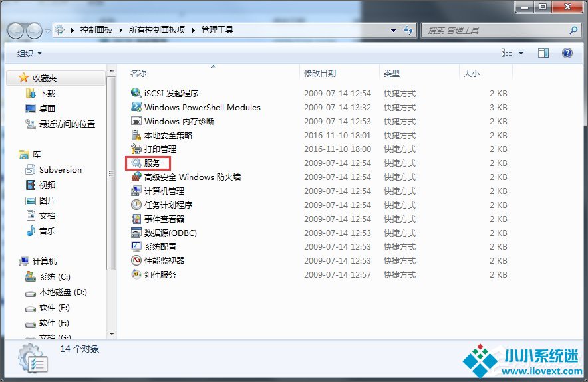Open the view options dropdown arrow
588x382 pixels.
[521, 53]
